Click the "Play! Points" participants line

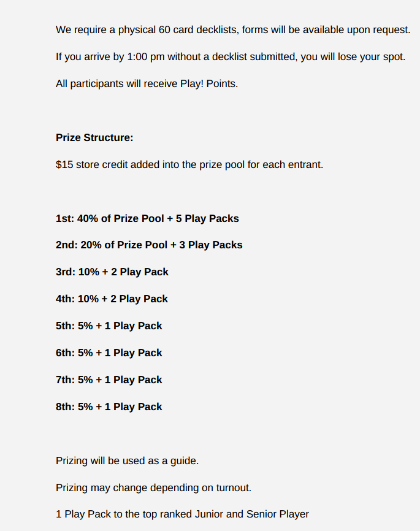tap(147, 83)
